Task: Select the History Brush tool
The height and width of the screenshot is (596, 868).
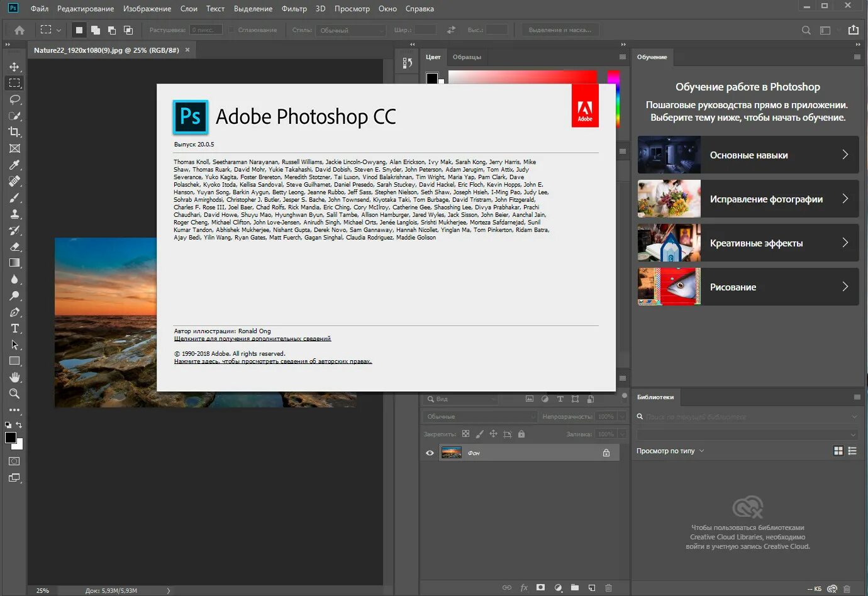Action: point(14,230)
